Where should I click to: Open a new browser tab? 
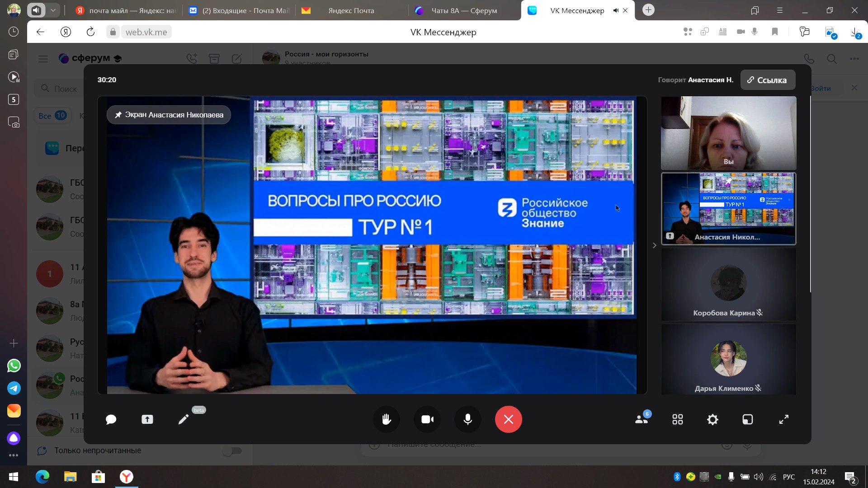648,10
